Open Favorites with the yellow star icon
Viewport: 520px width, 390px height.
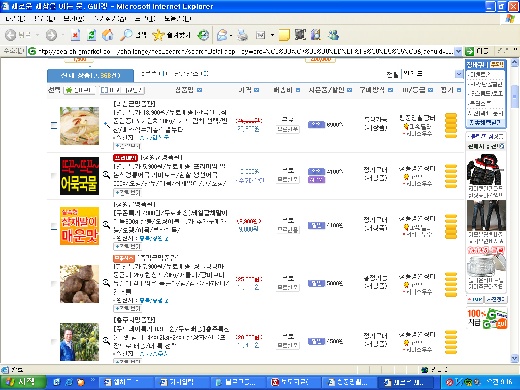[x=158, y=35]
